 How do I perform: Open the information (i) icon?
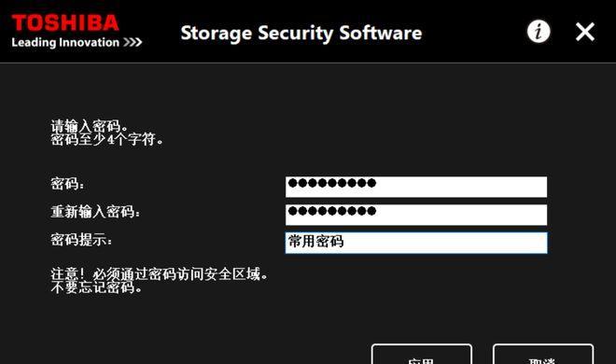tap(539, 32)
